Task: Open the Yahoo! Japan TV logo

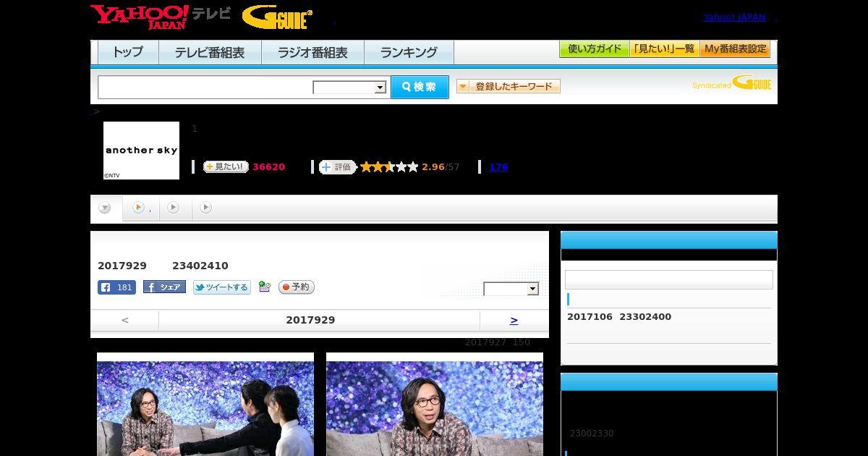Action: (x=161, y=17)
